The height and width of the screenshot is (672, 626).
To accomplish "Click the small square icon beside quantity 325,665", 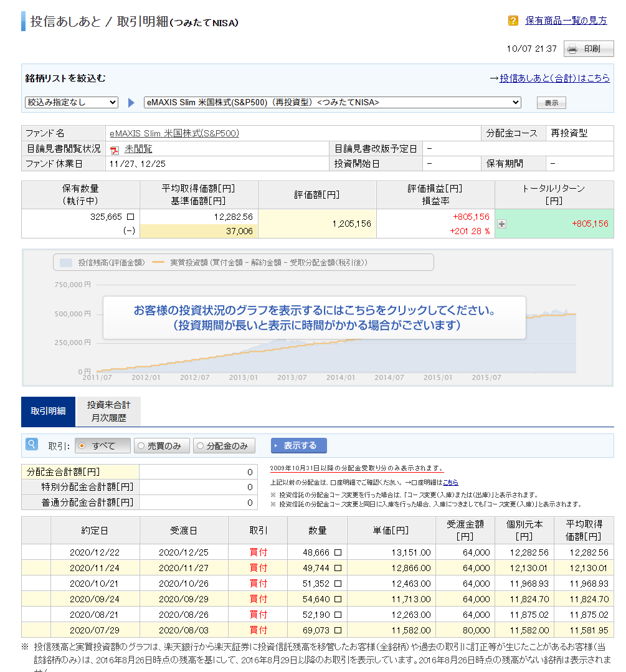I will [130, 217].
